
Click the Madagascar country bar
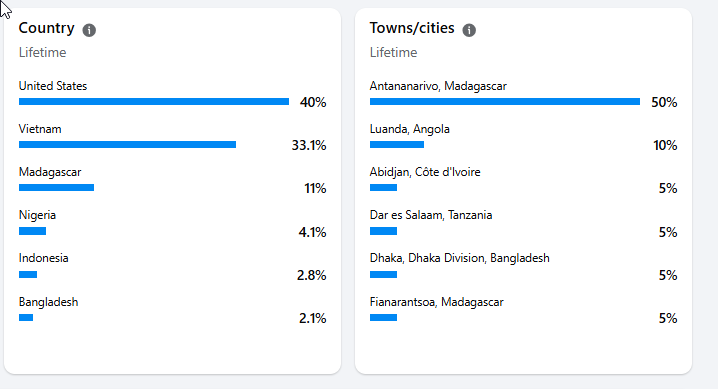[x=56, y=188]
